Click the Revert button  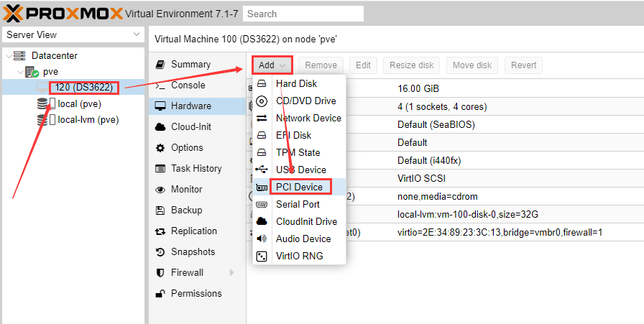[524, 65]
